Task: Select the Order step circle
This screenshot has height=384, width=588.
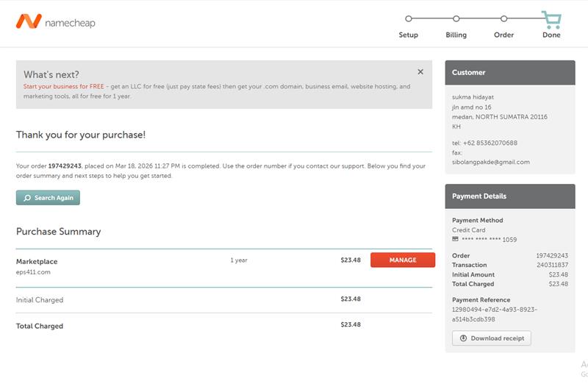Action: pyautogui.click(x=503, y=19)
